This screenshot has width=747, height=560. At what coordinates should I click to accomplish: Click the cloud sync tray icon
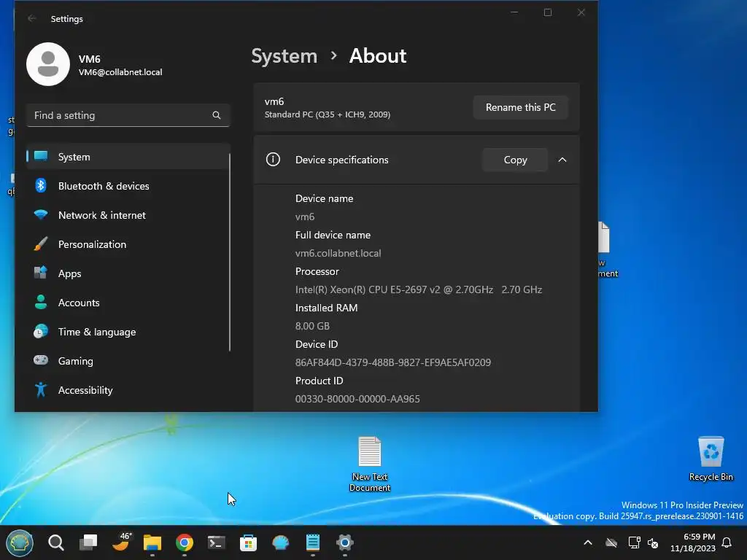pyautogui.click(x=611, y=542)
